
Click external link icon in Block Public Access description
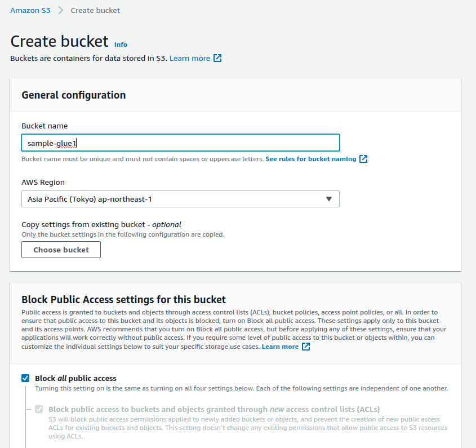[x=306, y=347]
